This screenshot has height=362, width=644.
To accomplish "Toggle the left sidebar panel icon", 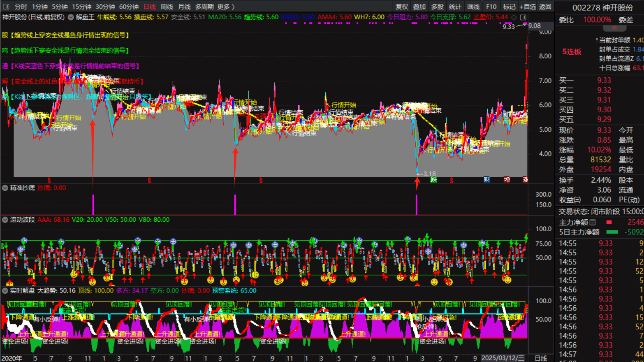I will tap(6, 7).
